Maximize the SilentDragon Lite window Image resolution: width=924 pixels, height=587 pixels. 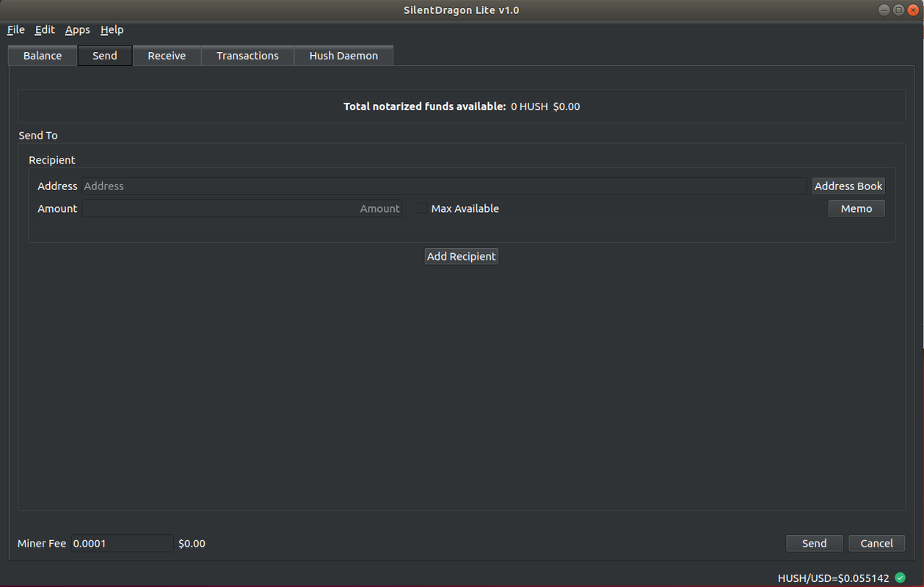click(x=898, y=10)
